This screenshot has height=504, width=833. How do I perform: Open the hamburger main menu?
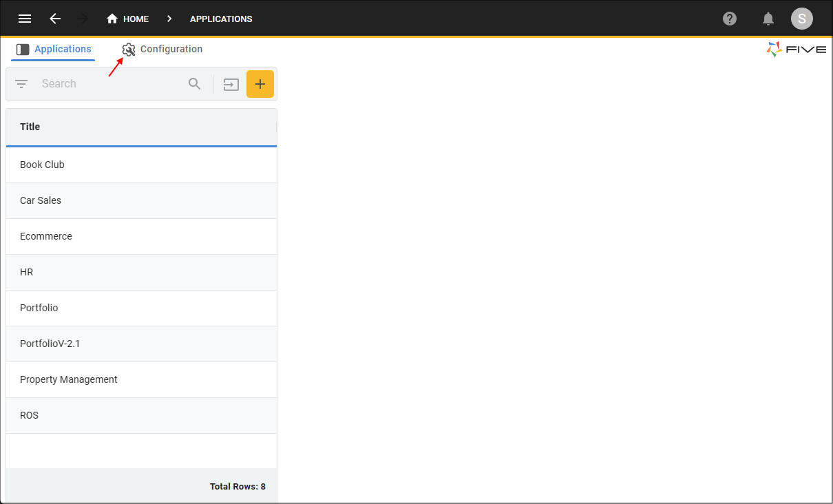pos(25,19)
